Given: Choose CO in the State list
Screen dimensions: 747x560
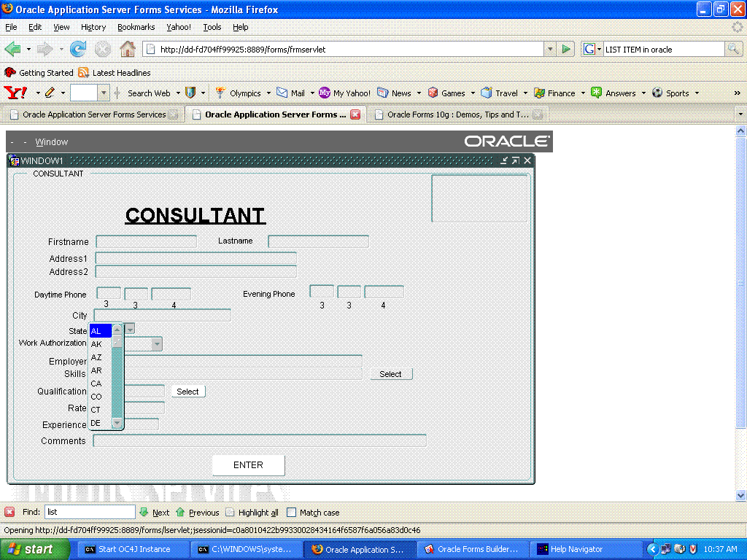Looking at the screenshot, I should tap(100, 397).
